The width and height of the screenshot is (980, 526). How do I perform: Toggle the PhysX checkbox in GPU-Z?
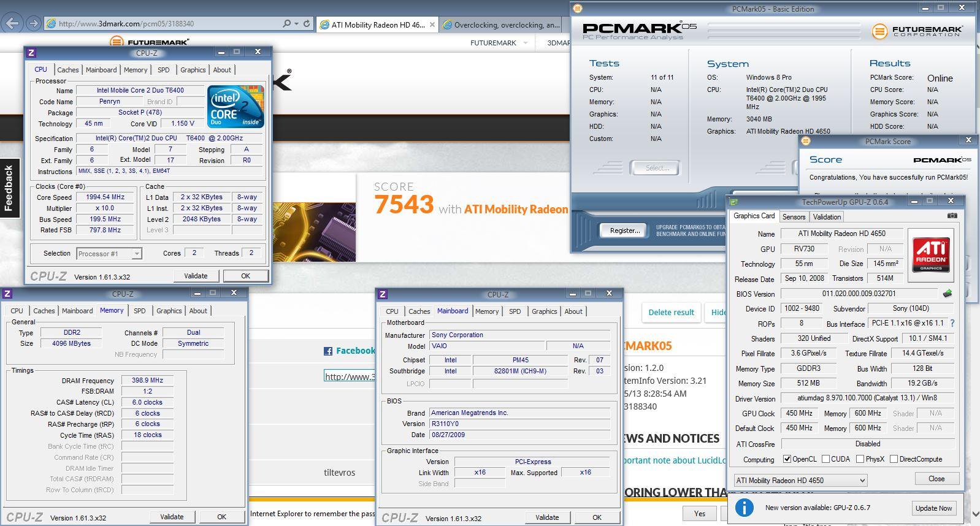(x=860, y=459)
